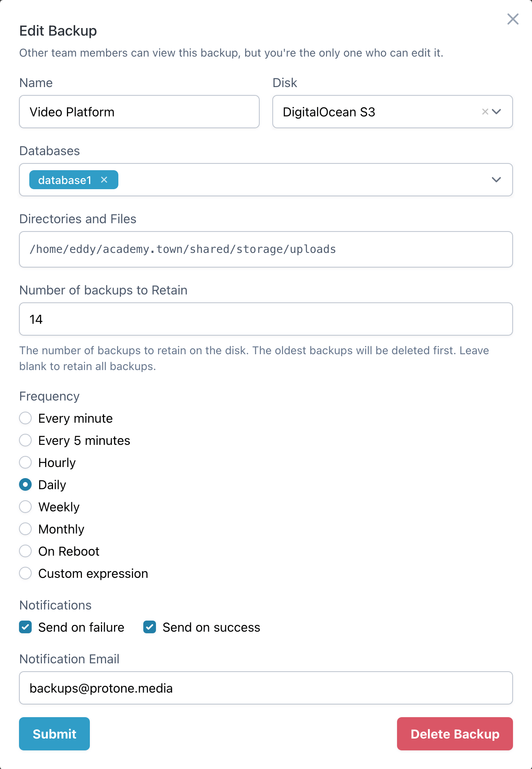532x769 pixels.
Task: Select the Monthly frequency option
Action: click(25, 529)
